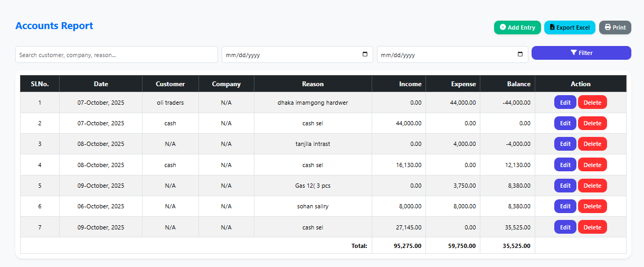Click the search customer input field
Image resolution: width=644 pixels, height=267 pixels.
click(116, 54)
